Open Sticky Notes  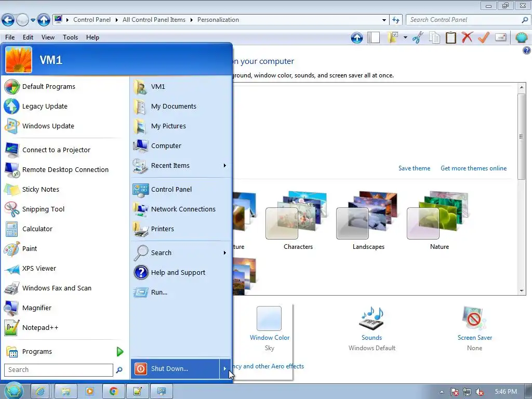tap(64, 189)
